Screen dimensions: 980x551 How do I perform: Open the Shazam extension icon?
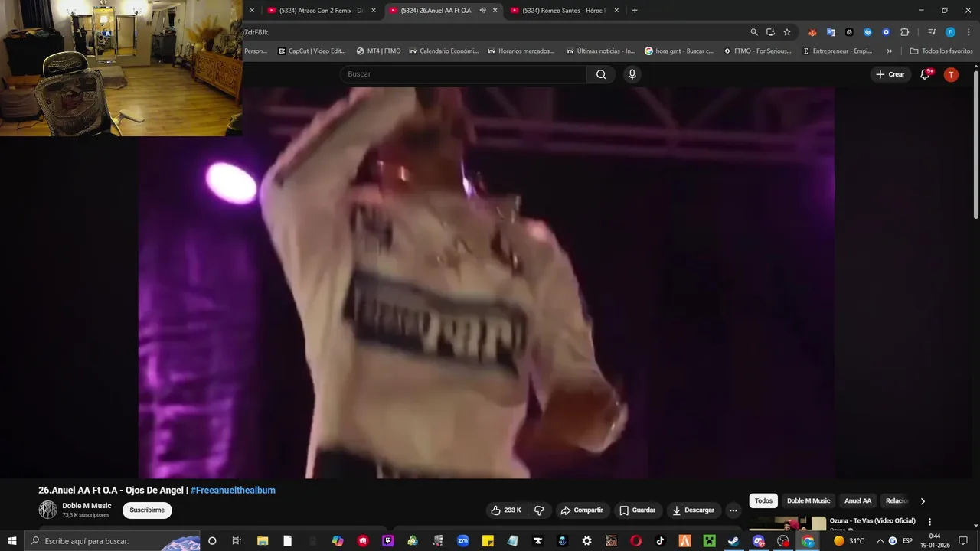pos(867,32)
